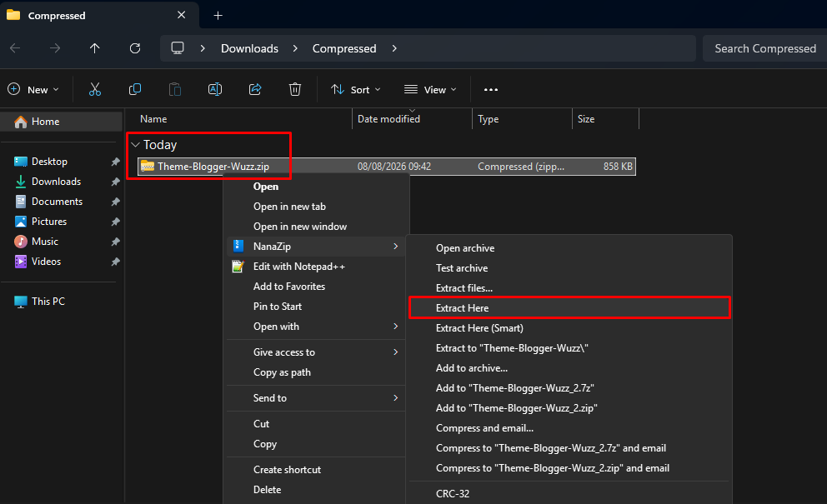The width and height of the screenshot is (827, 504).
Task: Open the View dropdown
Action: click(x=430, y=90)
